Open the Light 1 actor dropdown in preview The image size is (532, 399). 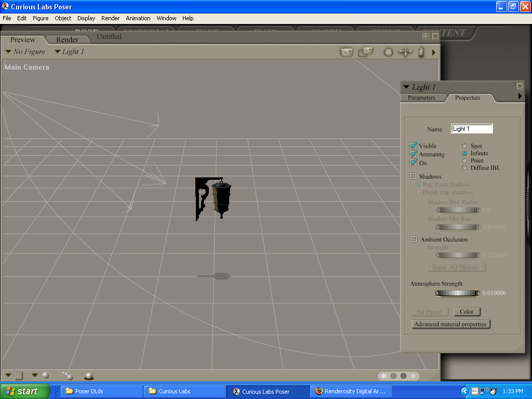click(x=69, y=51)
